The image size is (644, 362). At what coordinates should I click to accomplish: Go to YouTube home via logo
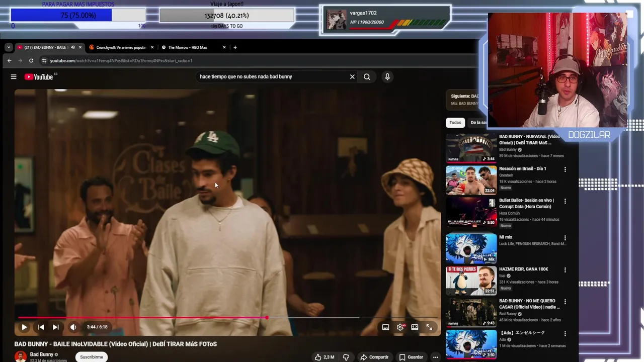coord(39,77)
